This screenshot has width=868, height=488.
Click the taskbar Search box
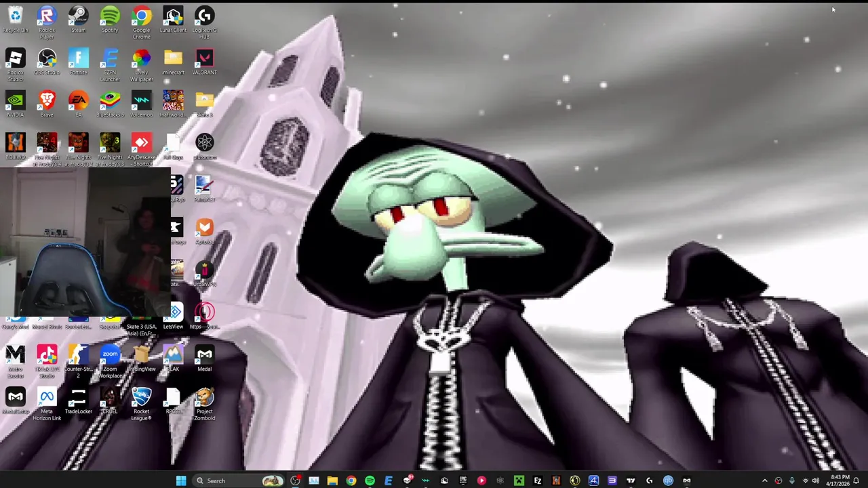[x=239, y=481]
